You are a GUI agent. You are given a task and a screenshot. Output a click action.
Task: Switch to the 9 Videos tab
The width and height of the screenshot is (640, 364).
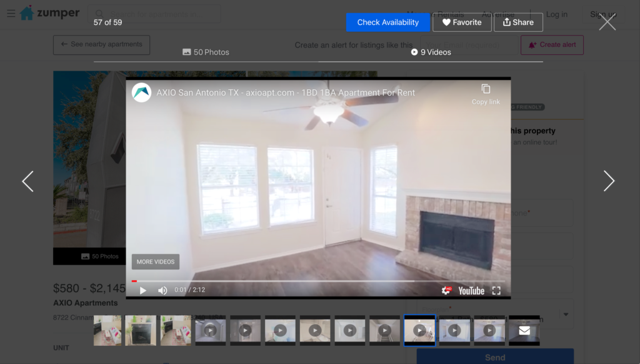[431, 52]
